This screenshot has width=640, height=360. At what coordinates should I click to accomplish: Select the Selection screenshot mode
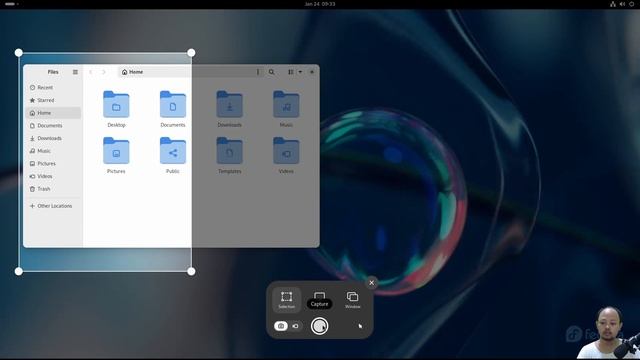coord(286,300)
